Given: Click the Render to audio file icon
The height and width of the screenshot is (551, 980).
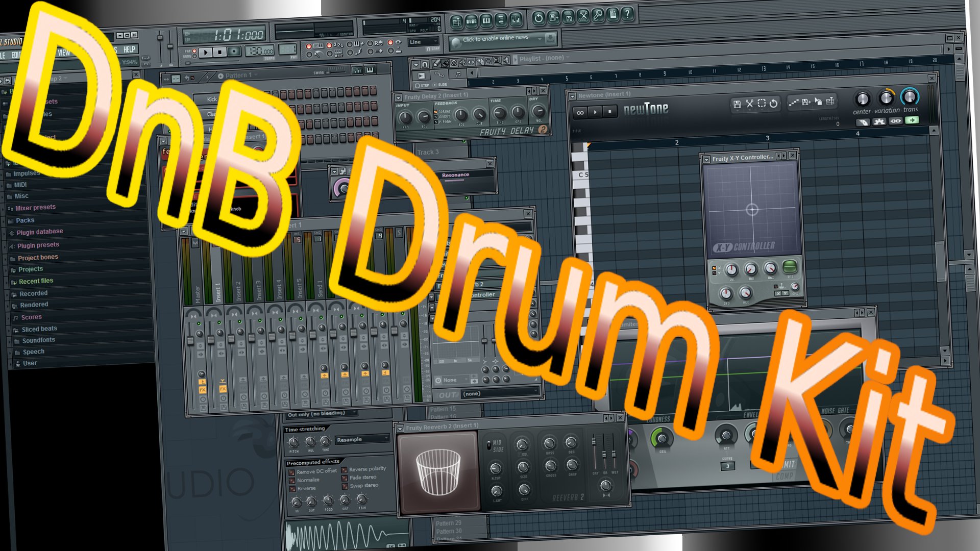Looking at the screenshot, I should coord(569,18).
